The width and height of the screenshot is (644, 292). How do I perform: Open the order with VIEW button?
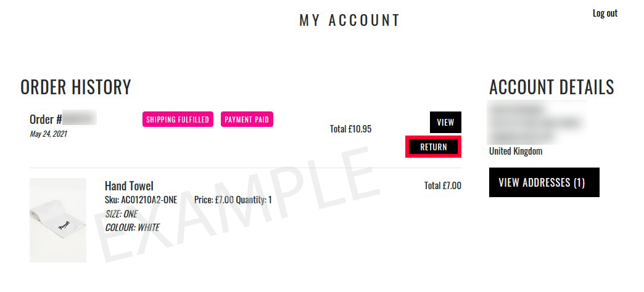click(x=445, y=122)
